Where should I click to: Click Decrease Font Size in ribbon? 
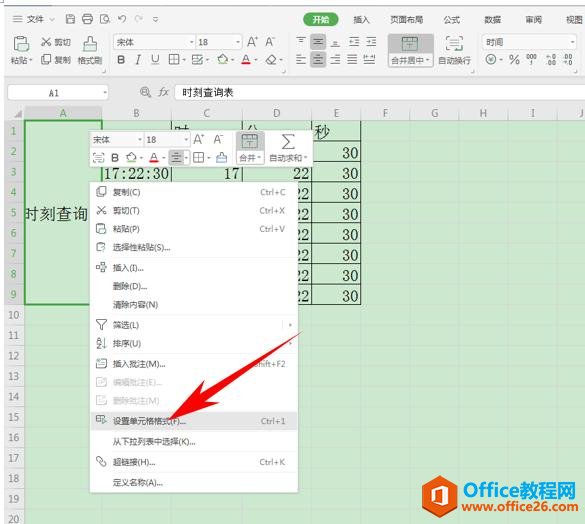[270, 42]
